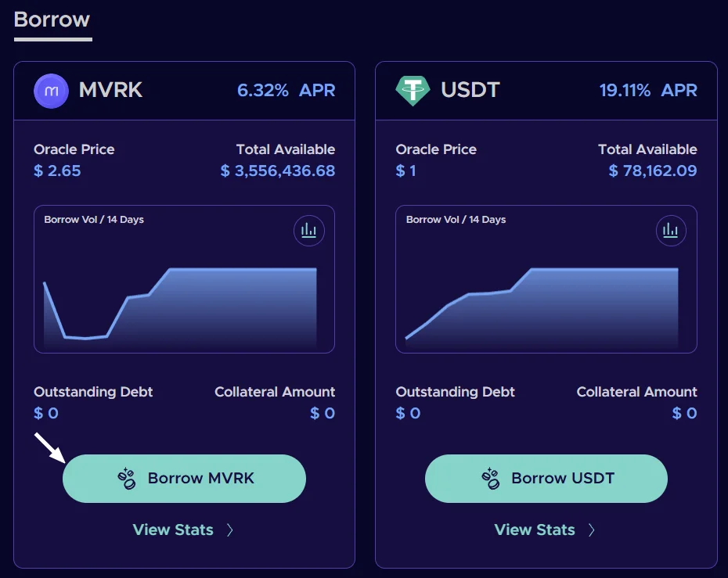Click the USDT Collateral Amount label
This screenshot has height=578, width=728.
point(637,392)
